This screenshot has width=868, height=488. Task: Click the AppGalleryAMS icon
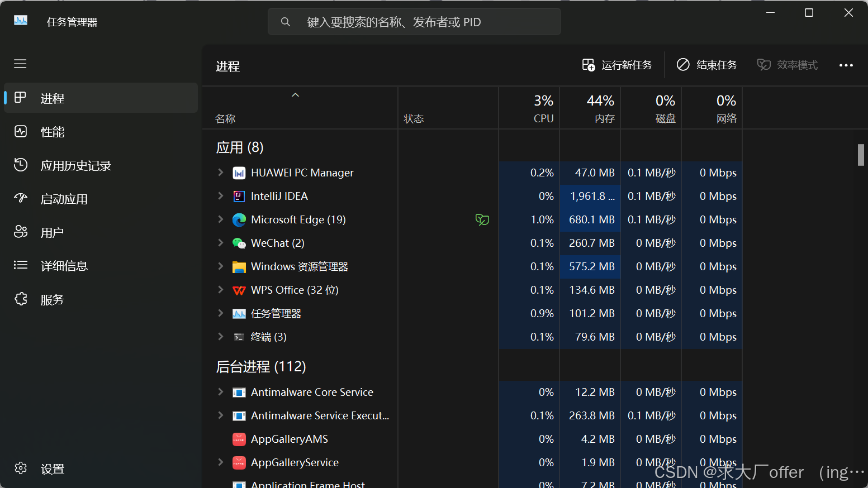[239, 439]
